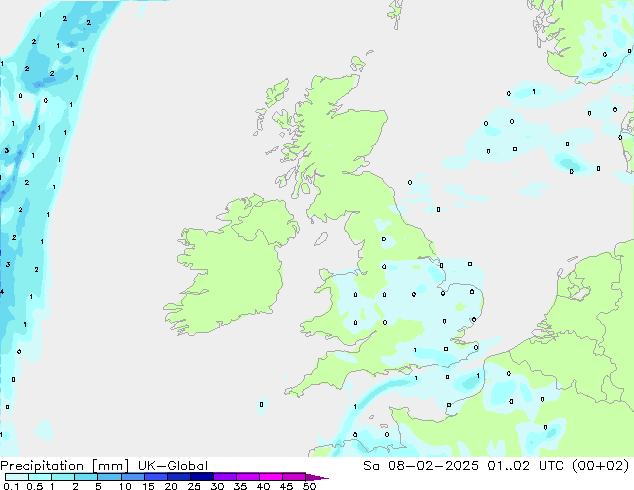
Task: Select the "UK-Global" model name text
Action: 173,466
